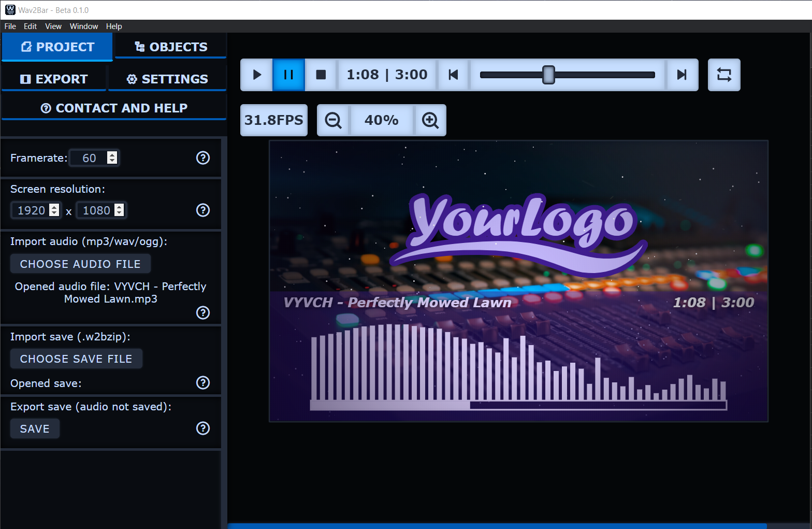This screenshot has width=812, height=529.
Task: Click the CHOOSE AUDIO FILE button
Action: click(x=80, y=264)
